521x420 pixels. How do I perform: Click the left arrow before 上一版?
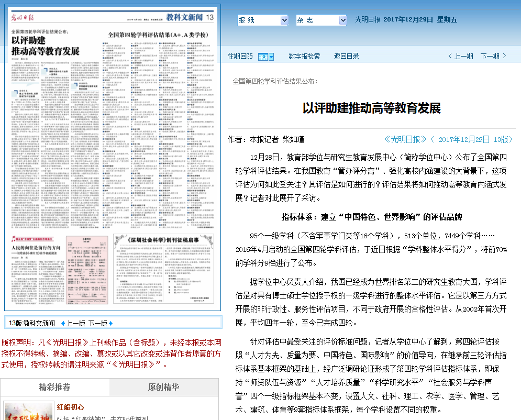(x=63, y=323)
